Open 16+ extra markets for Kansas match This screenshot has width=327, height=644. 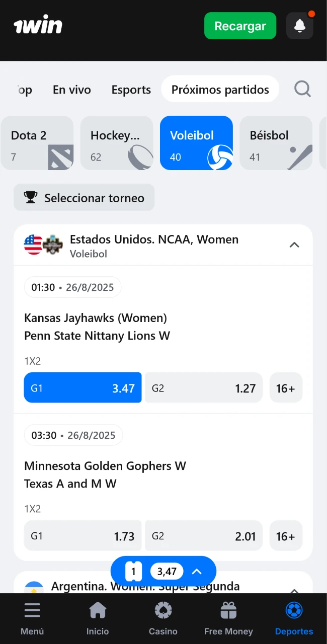coord(286,387)
